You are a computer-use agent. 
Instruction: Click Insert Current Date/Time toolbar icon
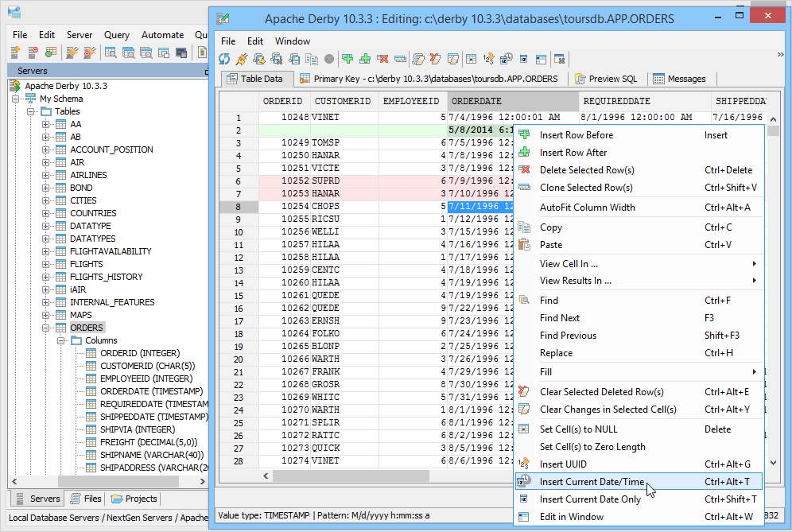point(506,59)
